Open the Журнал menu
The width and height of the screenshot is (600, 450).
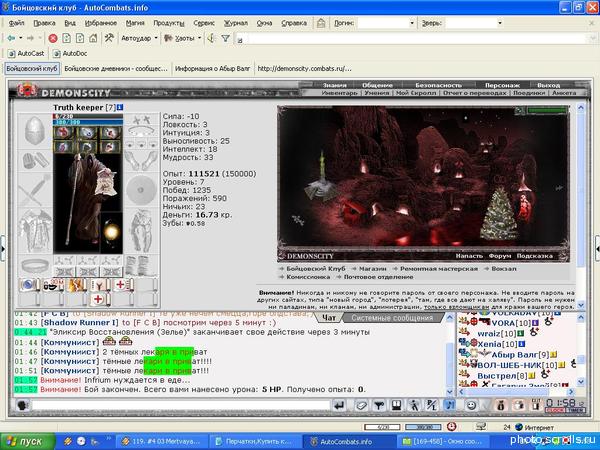pyautogui.click(x=236, y=23)
